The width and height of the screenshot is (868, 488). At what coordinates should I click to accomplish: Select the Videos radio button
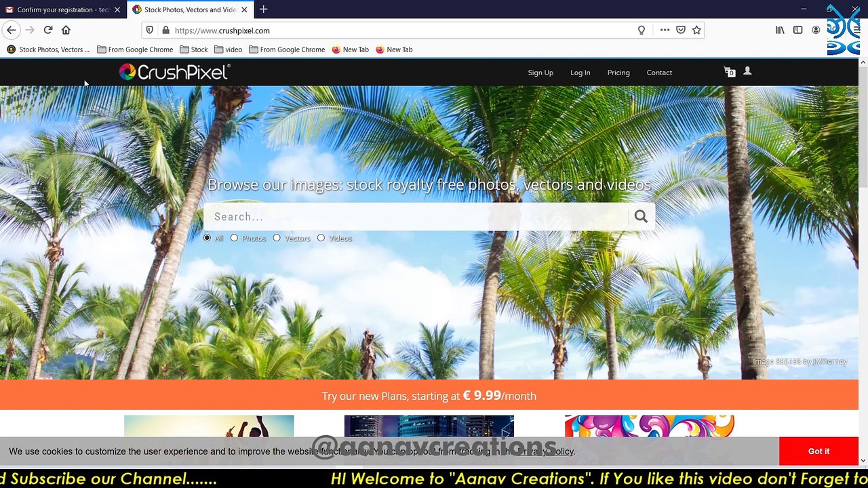[x=321, y=238]
